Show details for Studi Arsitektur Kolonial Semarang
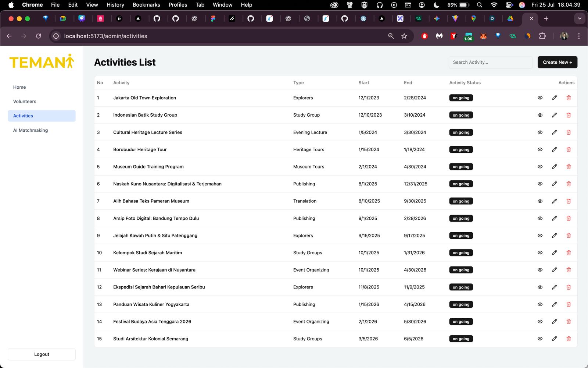This screenshot has width=588, height=368. coord(540,339)
